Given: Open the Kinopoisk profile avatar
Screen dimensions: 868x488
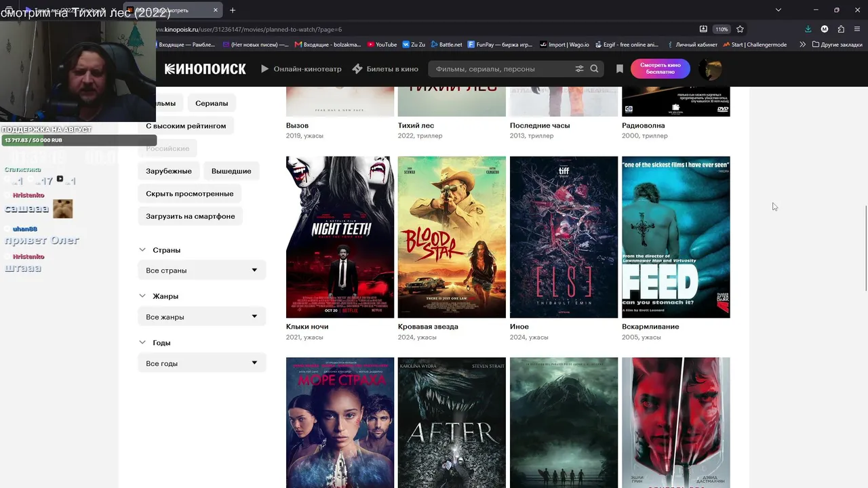Looking at the screenshot, I should coord(710,69).
